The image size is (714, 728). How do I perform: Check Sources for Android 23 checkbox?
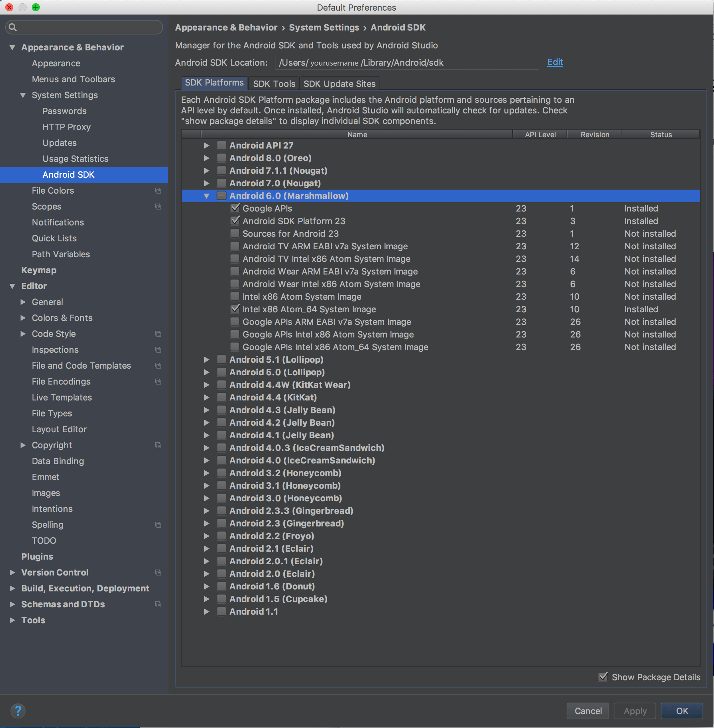[x=235, y=234]
